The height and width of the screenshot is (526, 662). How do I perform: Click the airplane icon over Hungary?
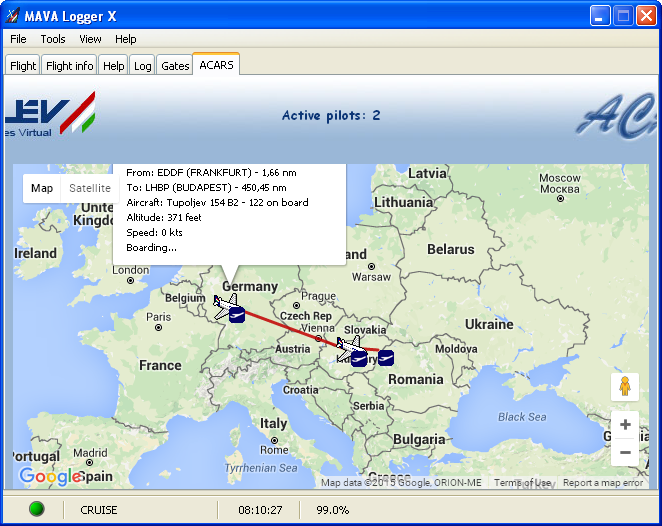[x=348, y=347]
